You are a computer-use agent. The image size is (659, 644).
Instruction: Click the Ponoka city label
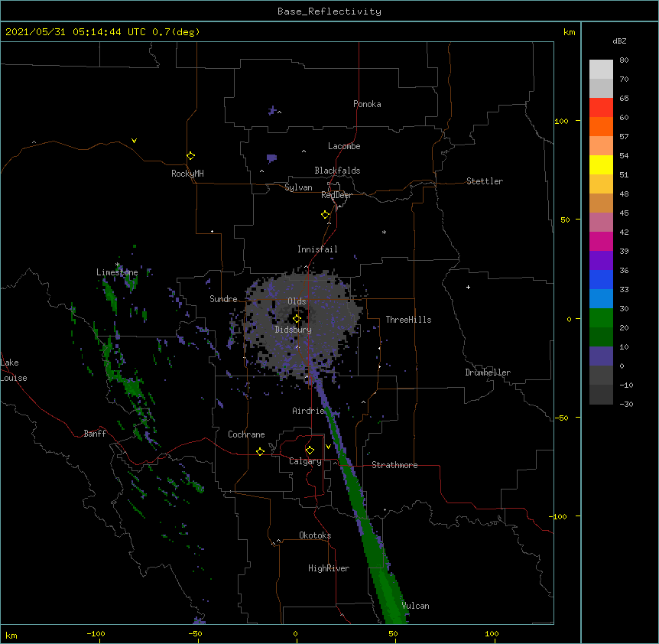[367, 104]
